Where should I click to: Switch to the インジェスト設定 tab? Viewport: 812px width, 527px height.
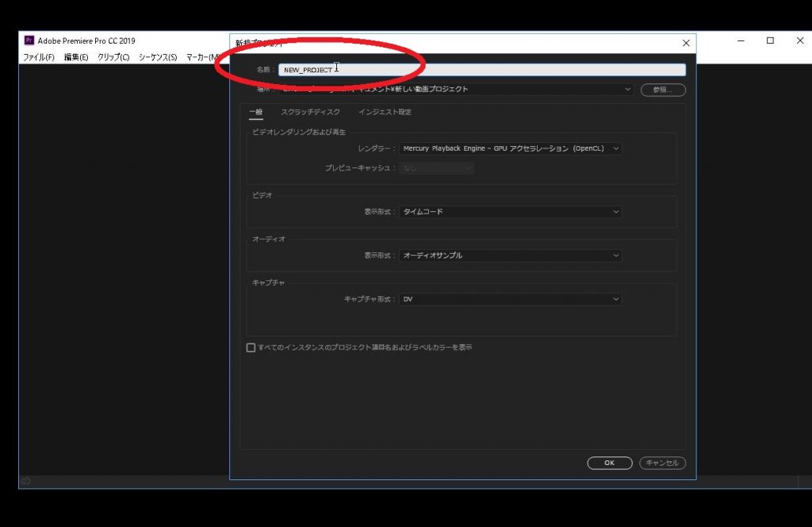385,113
